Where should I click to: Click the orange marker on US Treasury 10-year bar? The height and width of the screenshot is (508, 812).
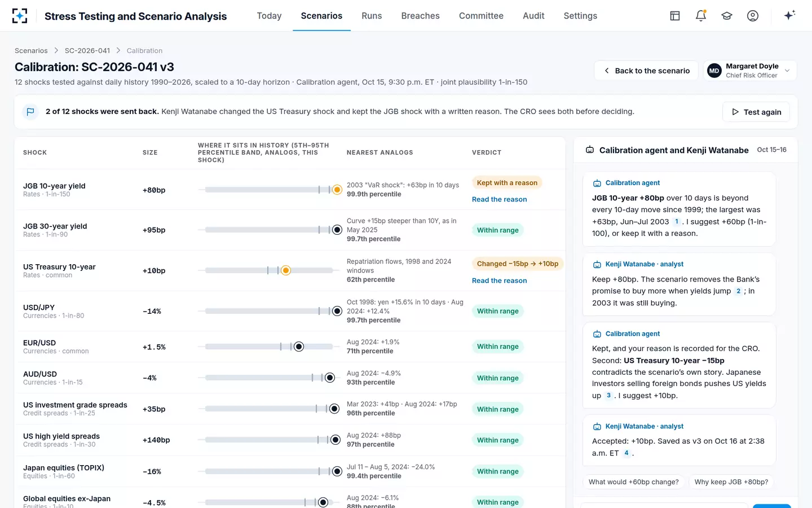(286, 270)
